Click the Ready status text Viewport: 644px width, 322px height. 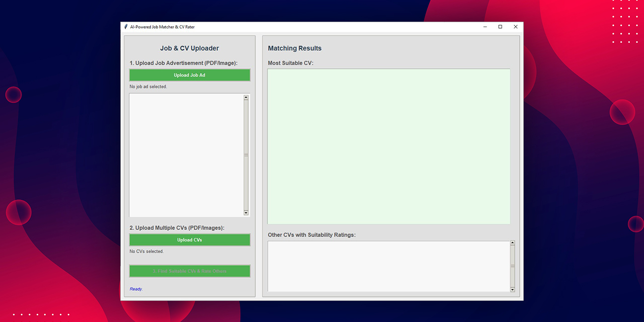point(136,289)
